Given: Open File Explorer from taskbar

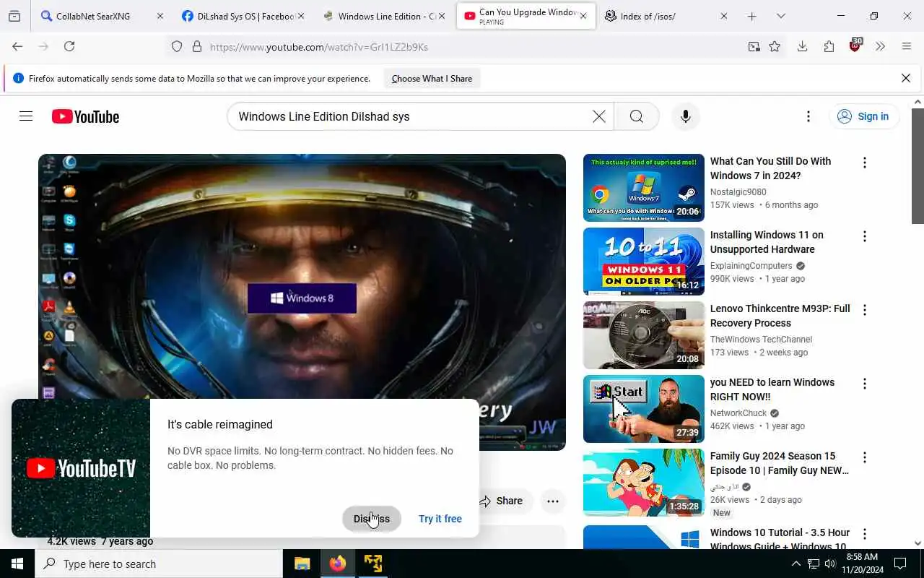Looking at the screenshot, I should pos(302,564).
